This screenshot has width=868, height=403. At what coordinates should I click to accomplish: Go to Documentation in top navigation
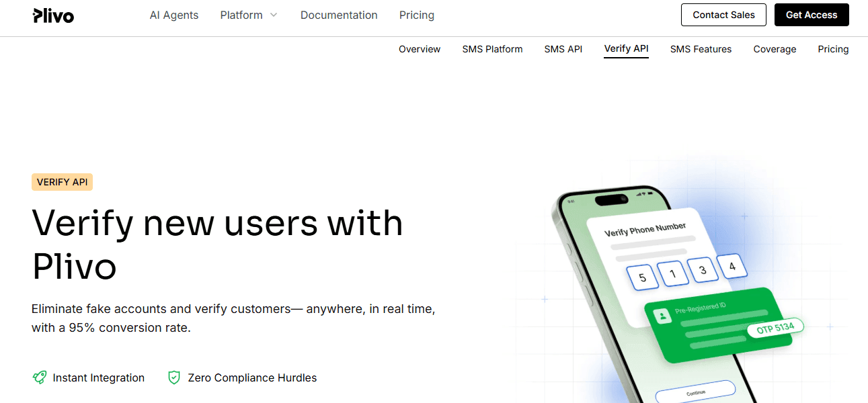[x=339, y=15]
